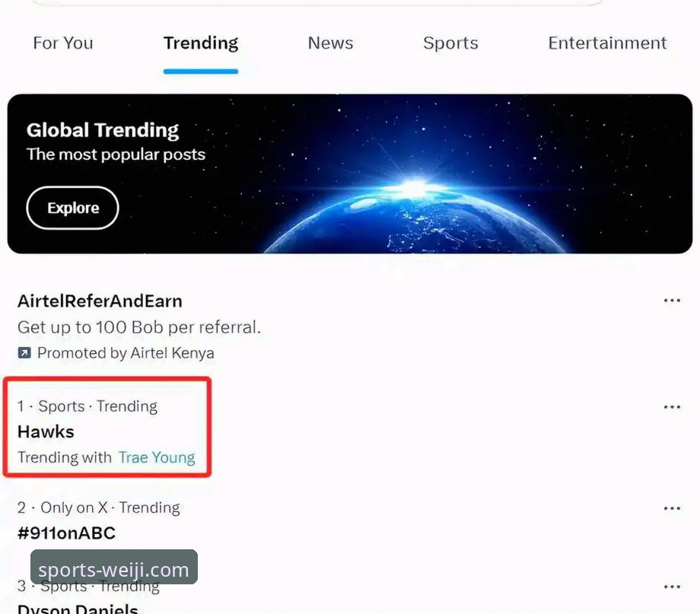
Task: Open the Entertainment tab
Action: [607, 43]
